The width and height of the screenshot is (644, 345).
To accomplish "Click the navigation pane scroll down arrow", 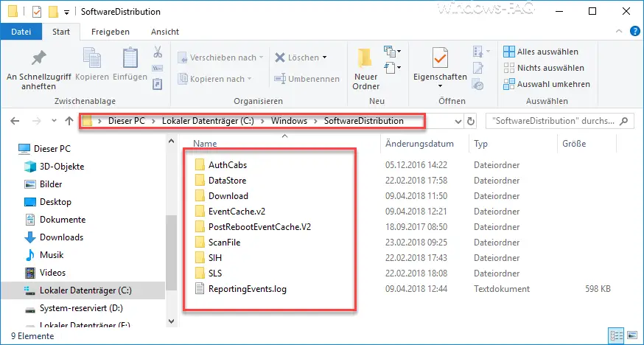I will (x=172, y=321).
